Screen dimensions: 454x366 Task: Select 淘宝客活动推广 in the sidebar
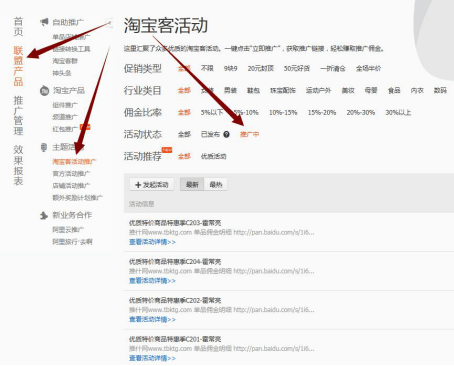pyautogui.click(x=74, y=162)
